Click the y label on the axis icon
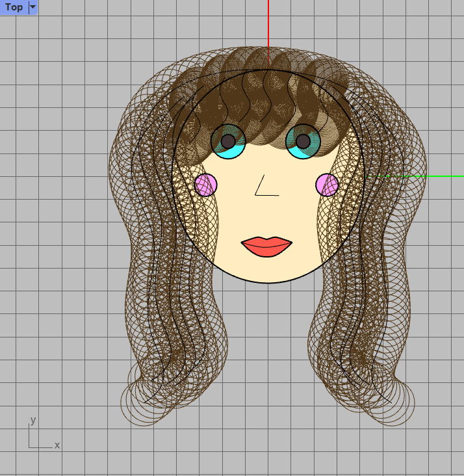This screenshot has height=476, width=464. coord(32,420)
